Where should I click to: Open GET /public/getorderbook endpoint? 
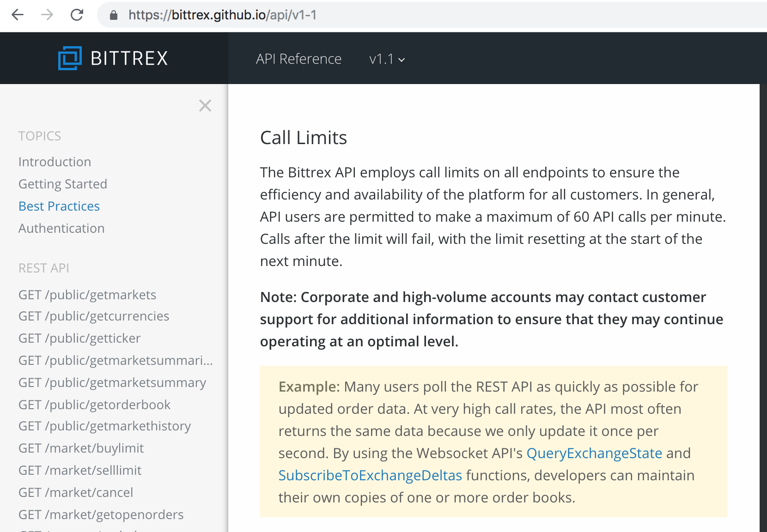(94, 405)
